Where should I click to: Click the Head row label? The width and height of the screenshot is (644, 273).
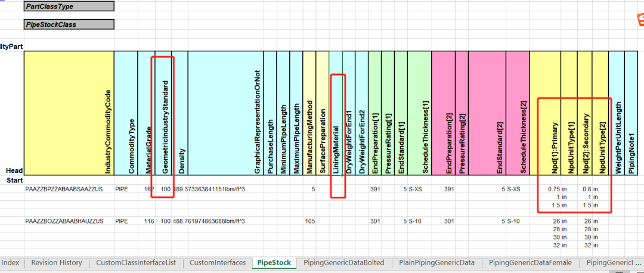(x=14, y=171)
